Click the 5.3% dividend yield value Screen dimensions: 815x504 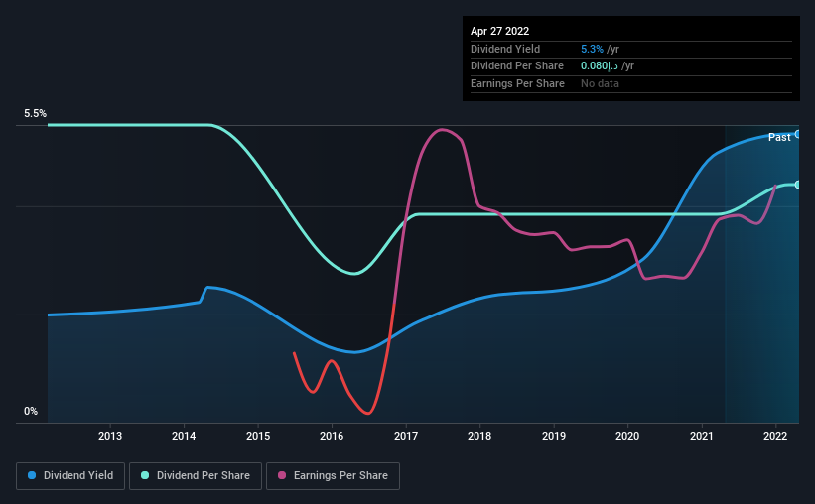pos(592,49)
